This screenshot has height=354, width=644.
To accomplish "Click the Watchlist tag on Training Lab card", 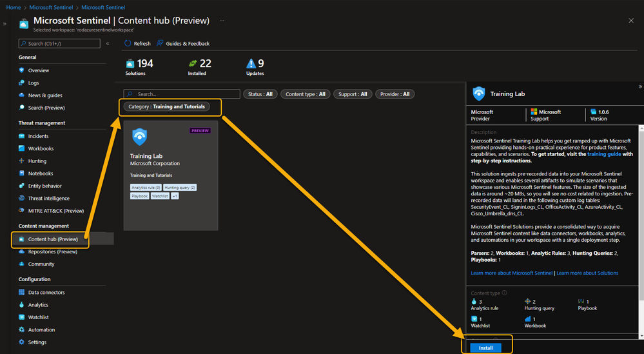I will coord(160,196).
